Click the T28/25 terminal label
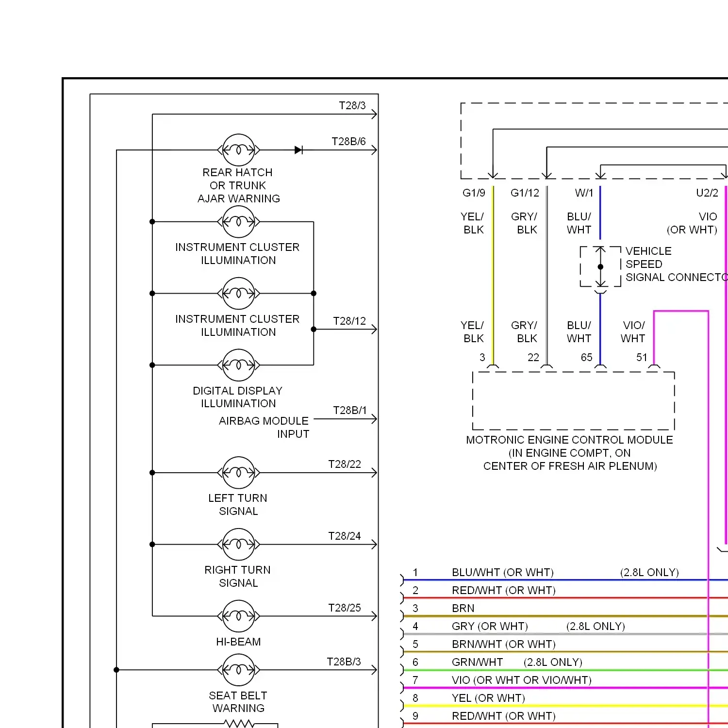 345,608
